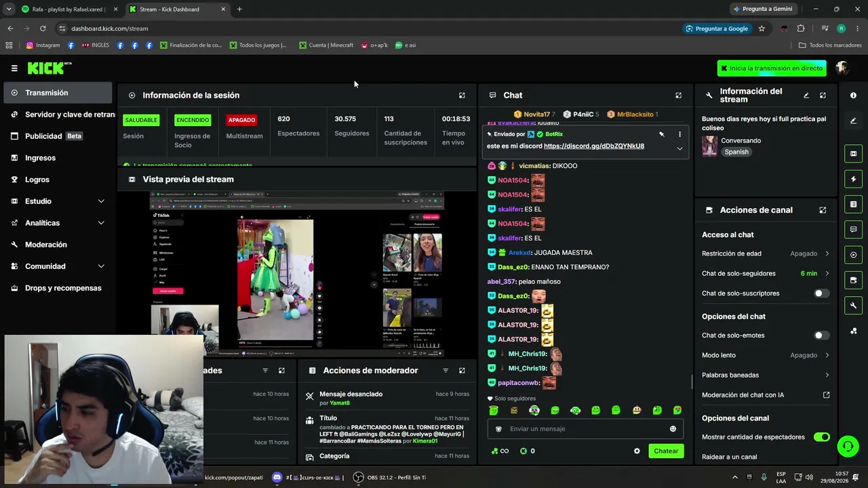This screenshot has height=488, width=868.
Task: Filter the Acciones de moderador list
Action: pyautogui.click(x=446, y=371)
